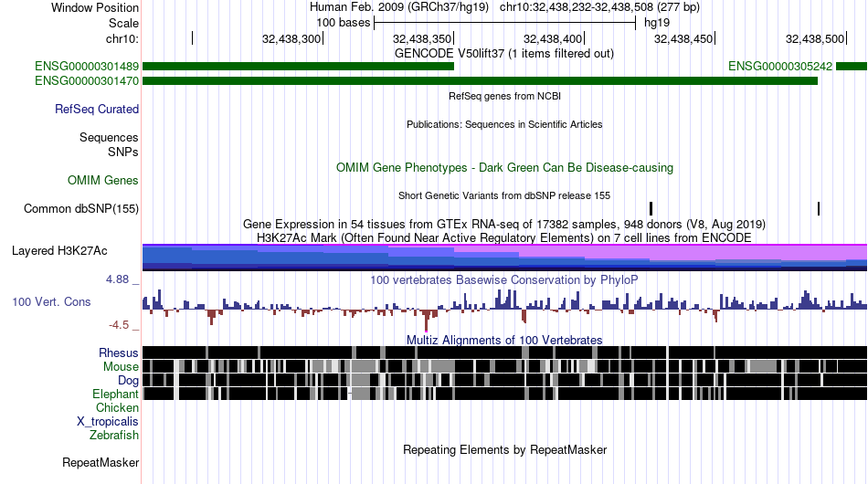Screen dimensions: 868x484
Task: Open the OMIM Genes track label
Action: 103,180
